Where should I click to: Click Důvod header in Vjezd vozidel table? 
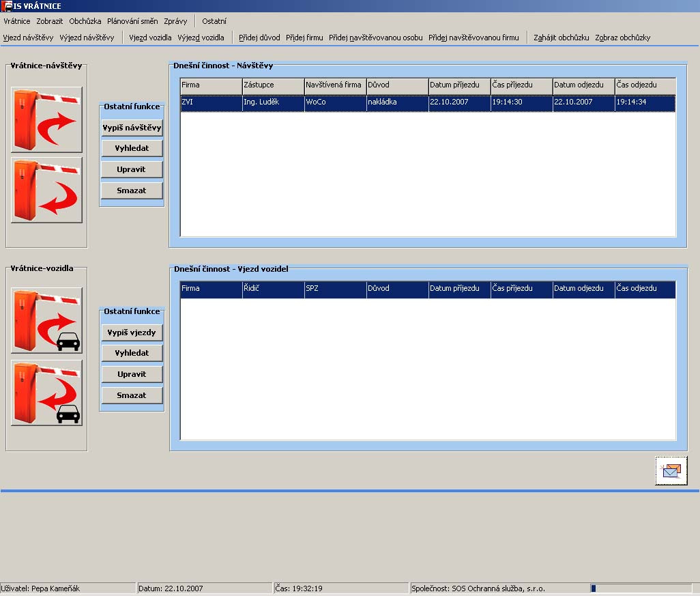pos(397,289)
